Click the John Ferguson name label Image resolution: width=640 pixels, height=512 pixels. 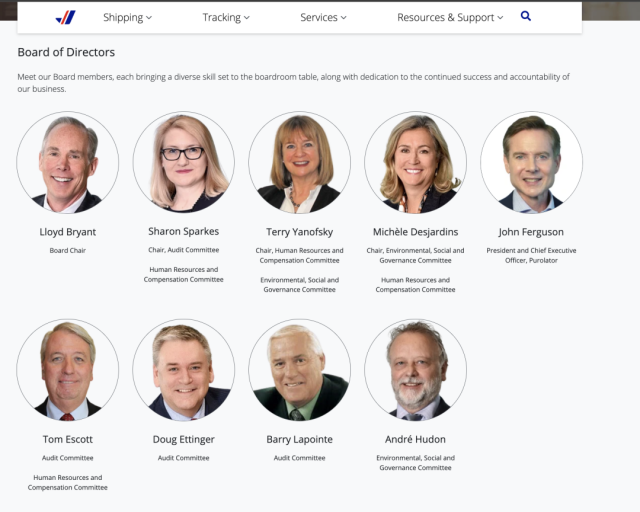coord(531,232)
